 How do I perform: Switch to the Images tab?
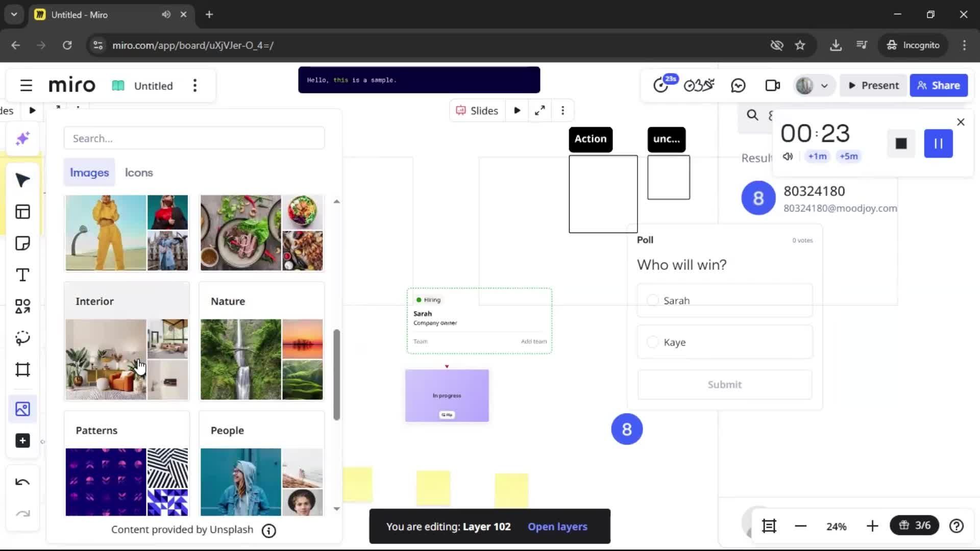[x=89, y=172]
